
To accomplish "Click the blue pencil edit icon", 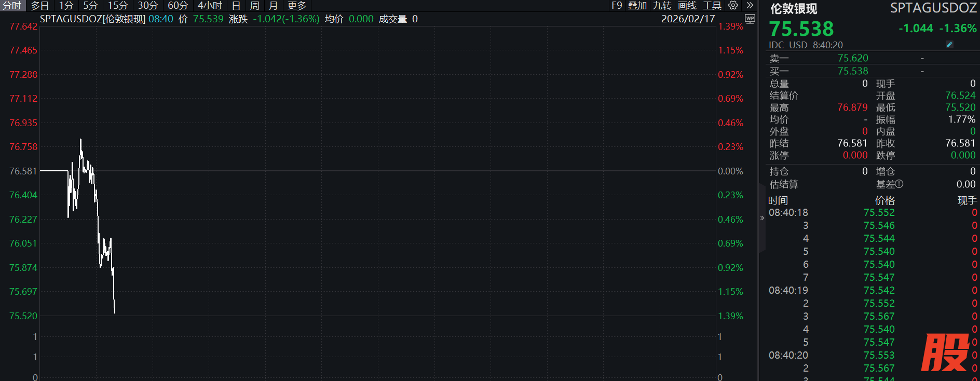I will pyautogui.click(x=949, y=45).
